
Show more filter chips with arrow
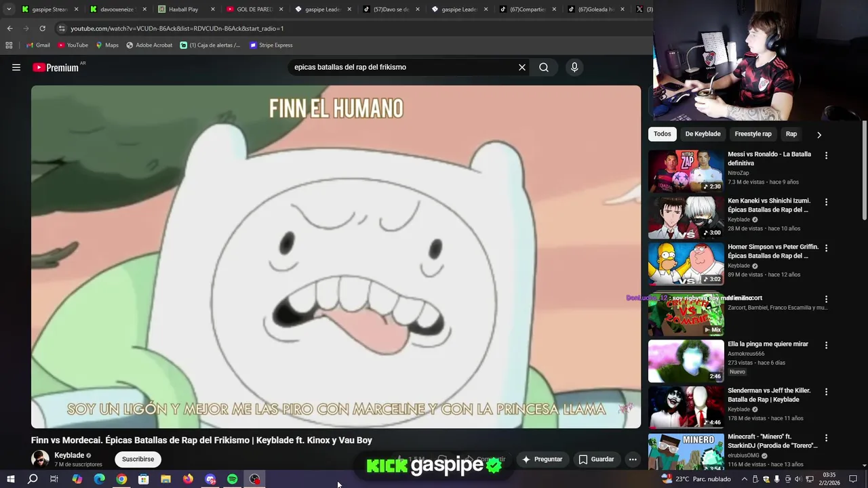(818, 134)
